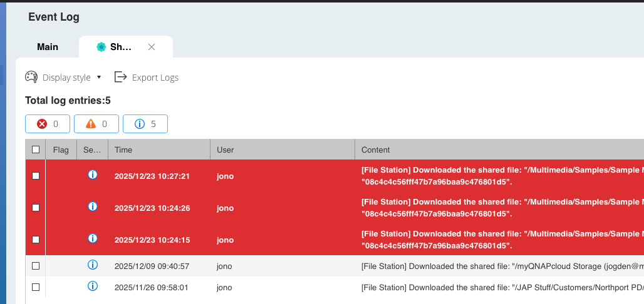
Task: Click the teal gear icon on the second tab
Action: click(101, 47)
